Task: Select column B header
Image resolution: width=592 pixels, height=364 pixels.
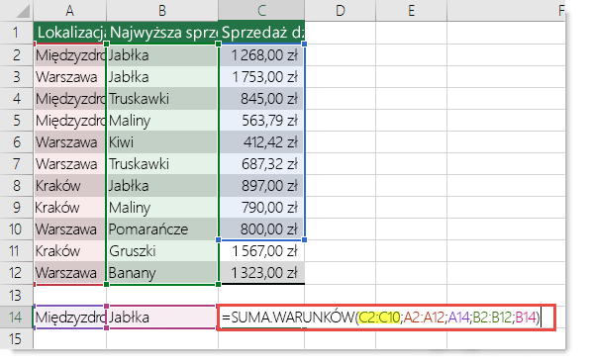Action: click(x=162, y=10)
